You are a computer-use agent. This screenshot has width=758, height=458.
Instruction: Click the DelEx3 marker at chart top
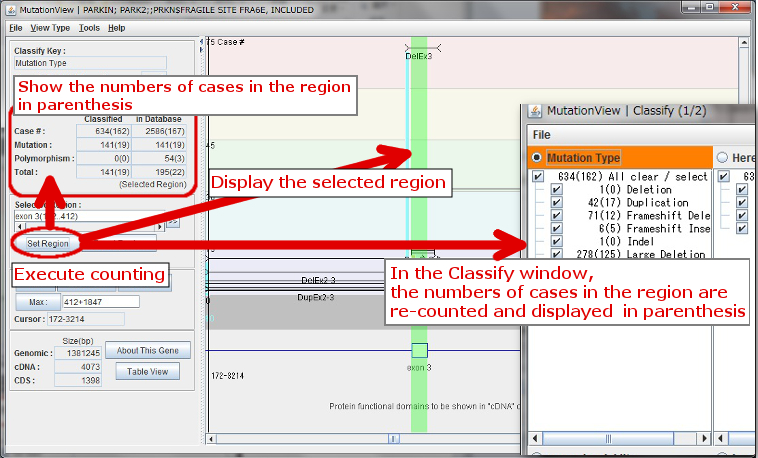point(419,56)
